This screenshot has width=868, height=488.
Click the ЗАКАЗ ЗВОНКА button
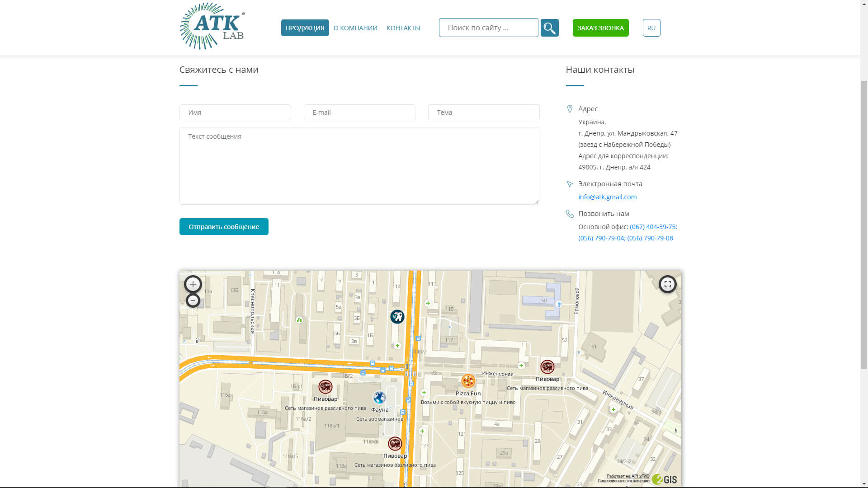[600, 28]
